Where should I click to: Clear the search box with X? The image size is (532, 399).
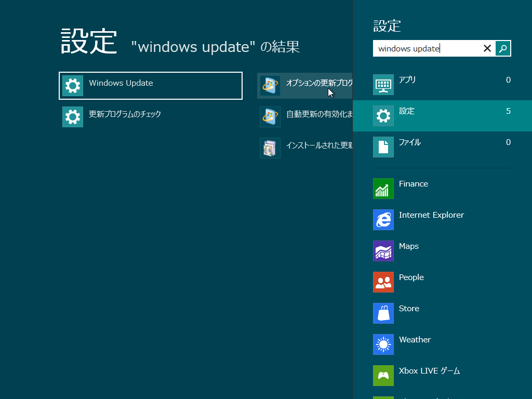click(x=487, y=48)
